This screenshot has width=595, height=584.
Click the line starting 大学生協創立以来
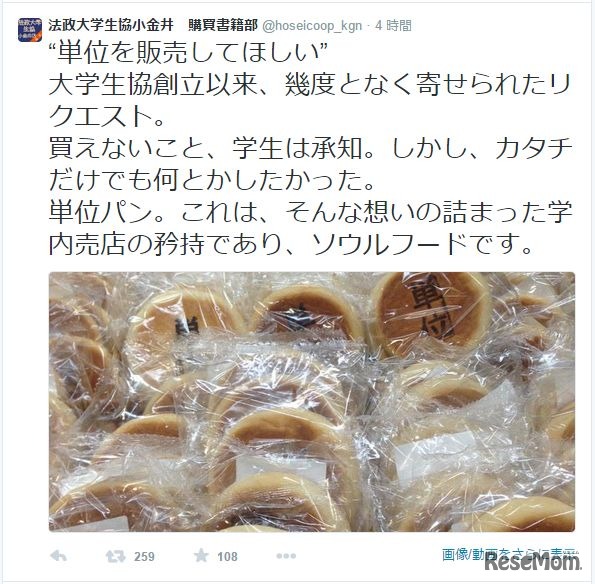pyautogui.click(x=310, y=83)
